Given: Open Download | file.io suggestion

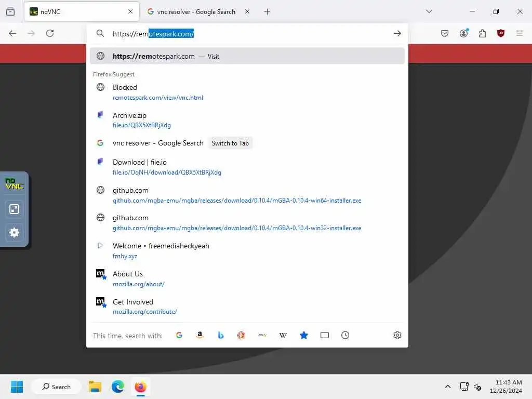Looking at the screenshot, I should pos(247,167).
